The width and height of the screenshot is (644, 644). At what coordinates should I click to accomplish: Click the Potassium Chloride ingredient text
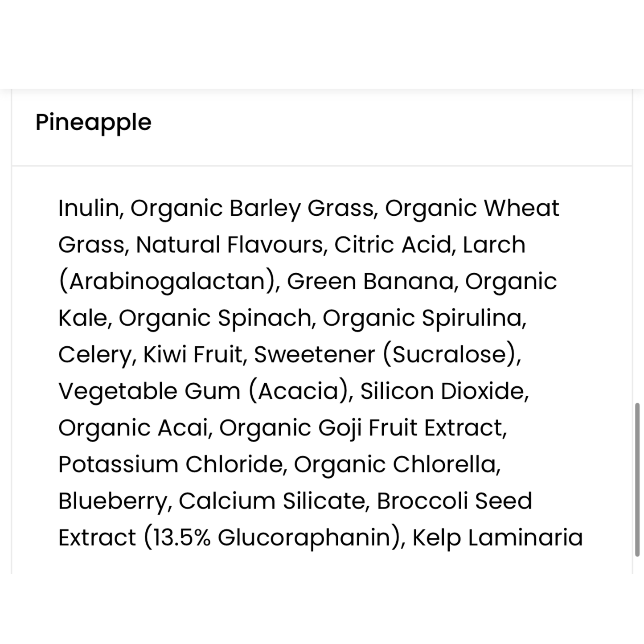[170, 464]
